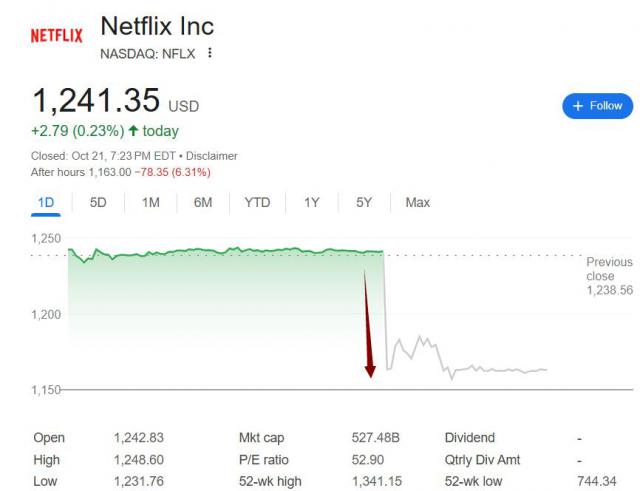Screen dimensions: 640x491
Task: Click the Previous close label
Action: click(609, 269)
